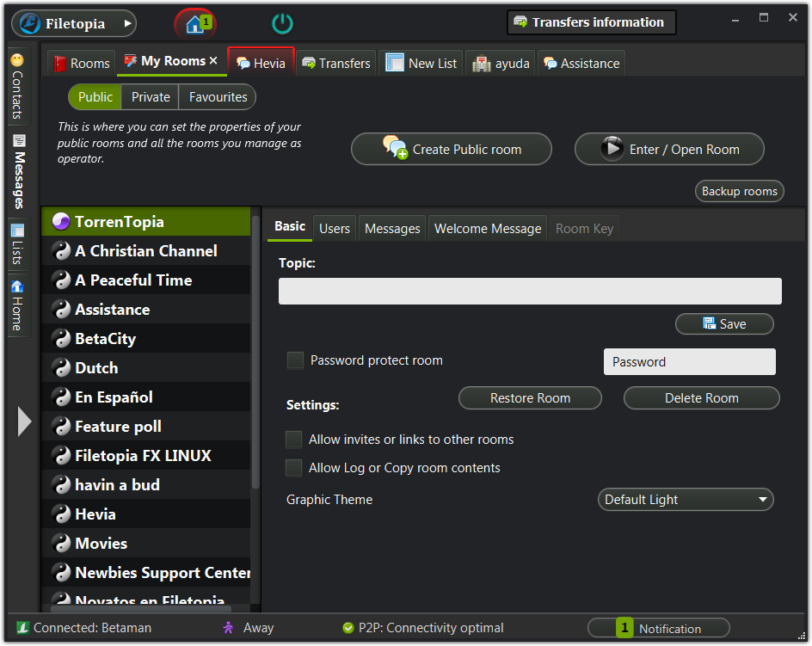Select Dutch room
This screenshot has height=646, width=812.
coord(146,368)
